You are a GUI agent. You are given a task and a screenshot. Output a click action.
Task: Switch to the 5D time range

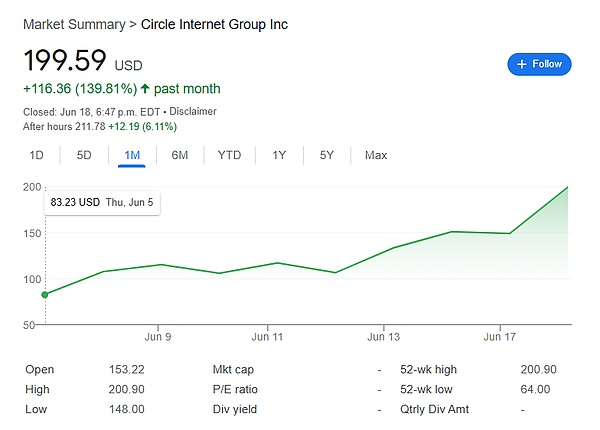click(x=84, y=155)
